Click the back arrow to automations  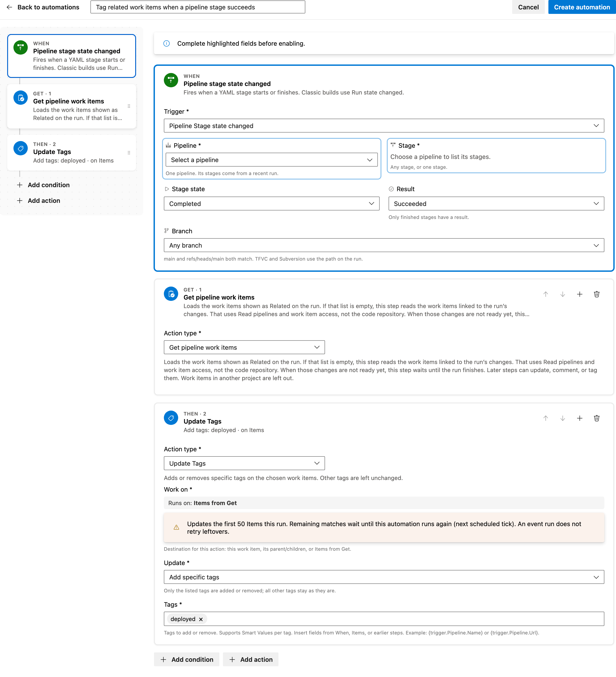pos(9,7)
